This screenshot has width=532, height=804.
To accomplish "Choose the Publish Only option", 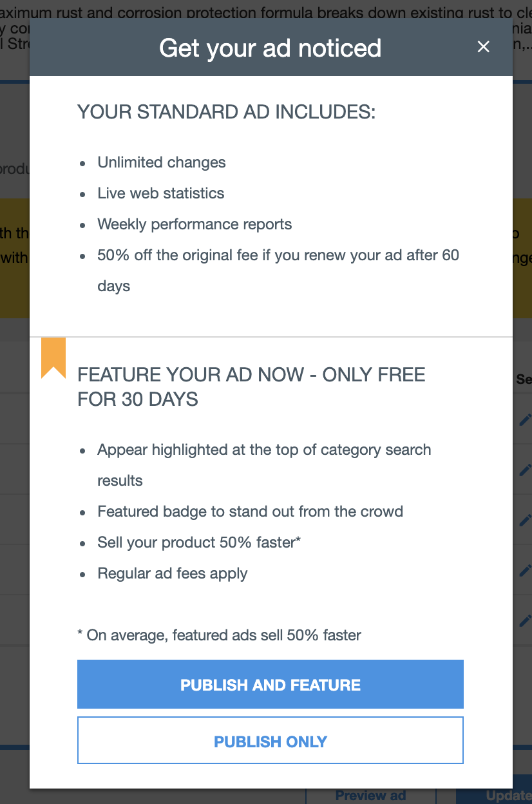I will [271, 741].
